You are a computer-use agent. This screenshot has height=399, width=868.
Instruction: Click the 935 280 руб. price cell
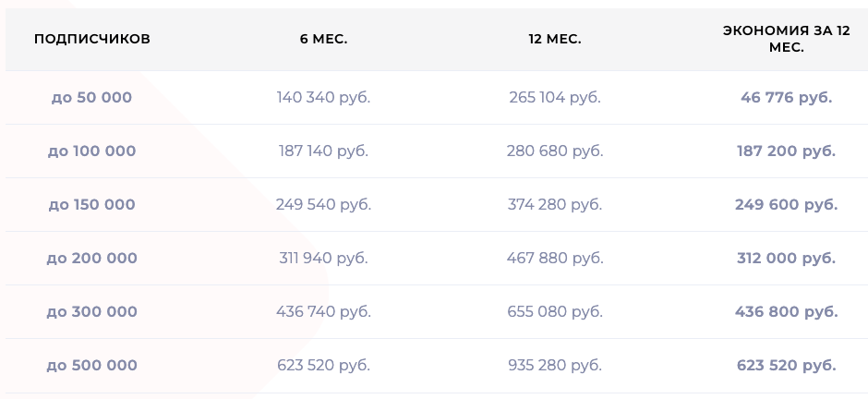pyautogui.click(x=555, y=366)
